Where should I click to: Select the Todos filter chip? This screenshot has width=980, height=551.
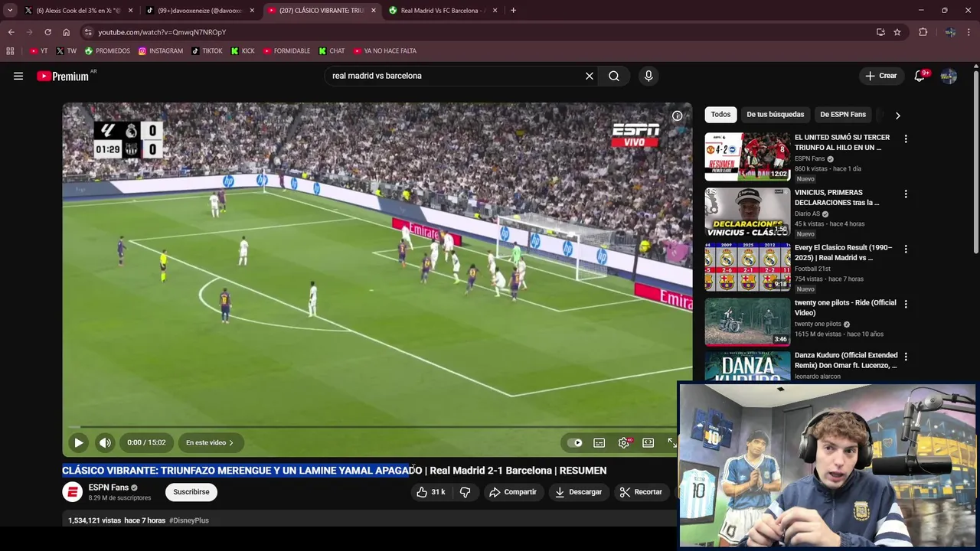click(720, 115)
